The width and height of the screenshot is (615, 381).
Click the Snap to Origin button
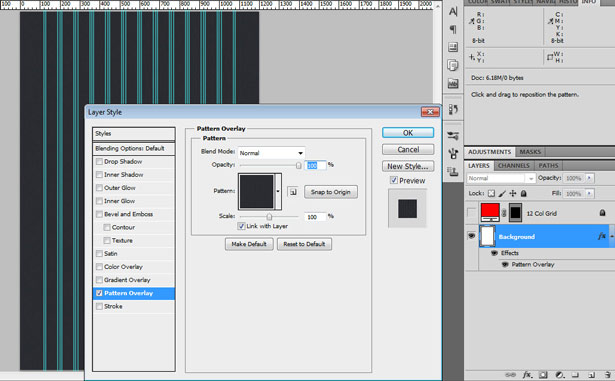coord(331,192)
